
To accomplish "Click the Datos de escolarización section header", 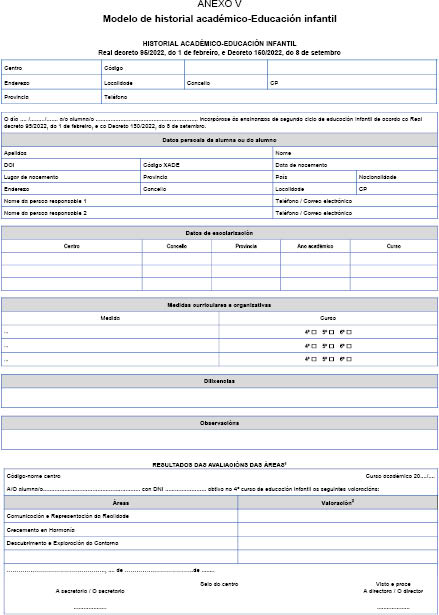I will (219, 233).
